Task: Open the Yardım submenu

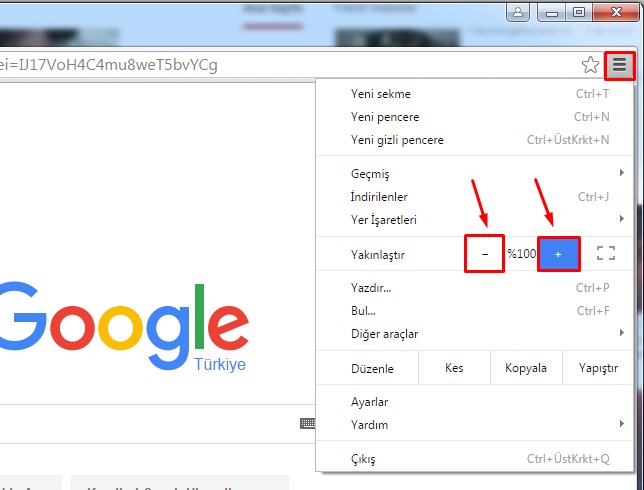Action: point(369,424)
